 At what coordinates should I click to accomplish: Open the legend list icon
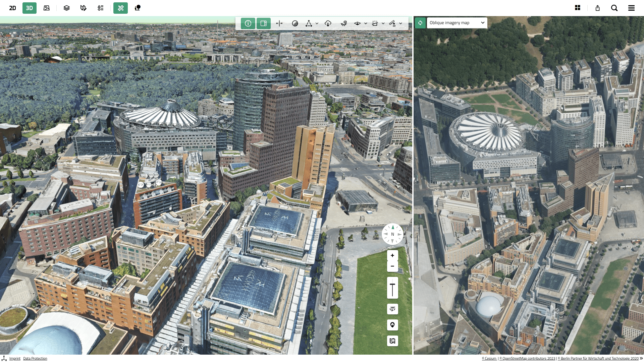(101, 8)
